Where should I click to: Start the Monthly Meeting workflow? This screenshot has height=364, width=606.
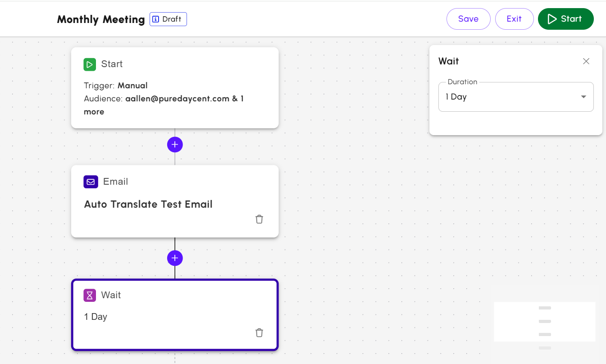565,19
